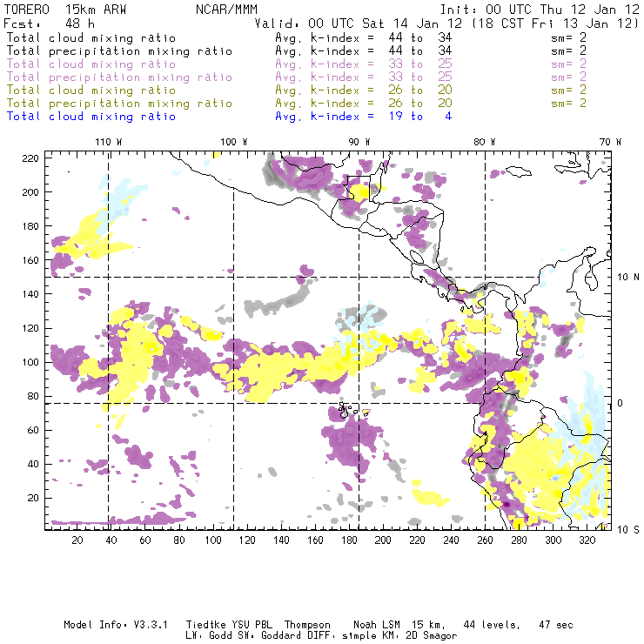Click 'Thompson' in the model info line
This screenshot has width=644, height=644.
(x=307, y=625)
